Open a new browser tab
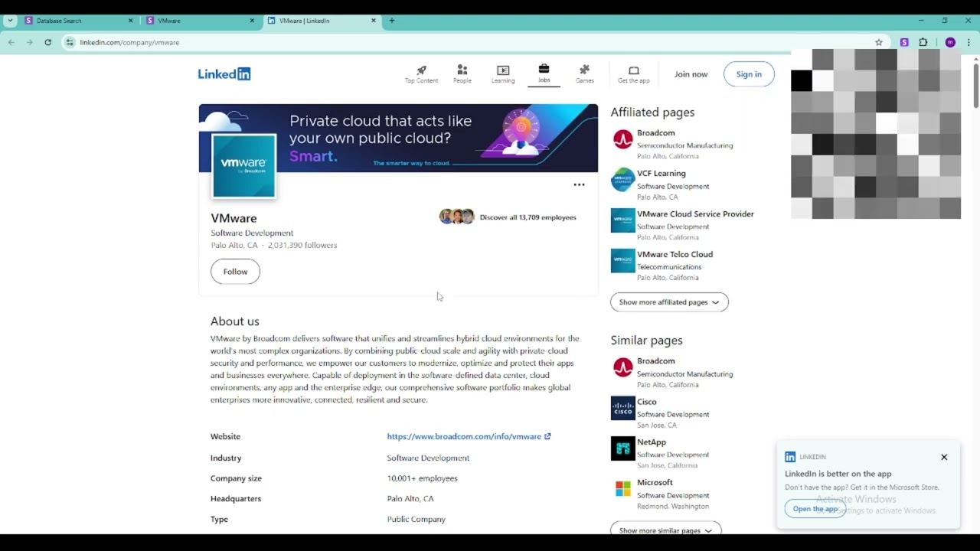 coord(392,21)
